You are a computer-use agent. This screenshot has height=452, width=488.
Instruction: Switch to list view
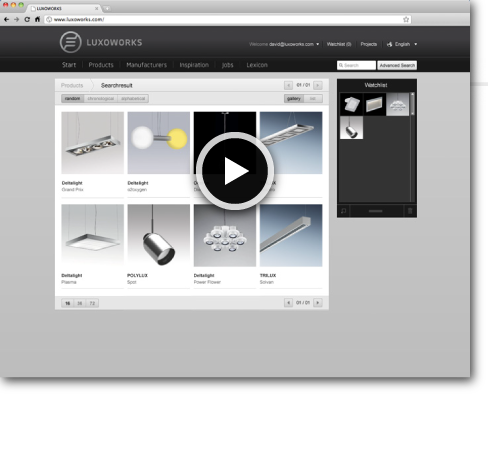pyautogui.click(x=313, y=99)
